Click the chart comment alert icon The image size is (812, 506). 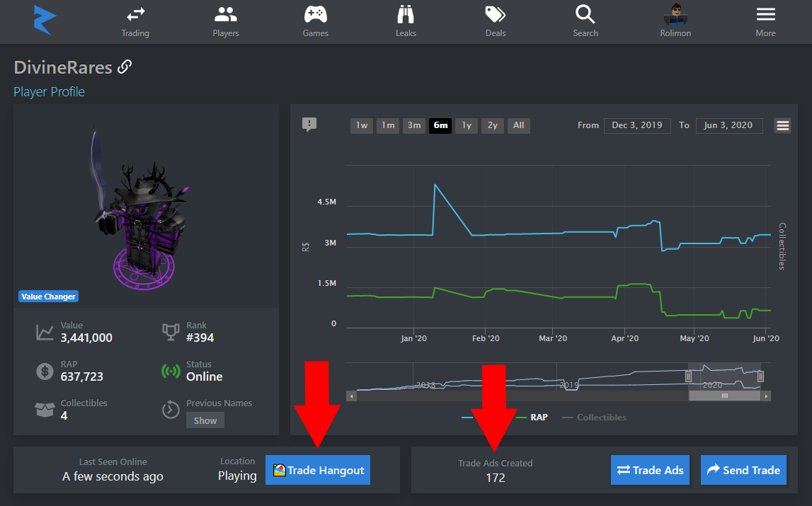pyautogui.click(x=309, y=125)
